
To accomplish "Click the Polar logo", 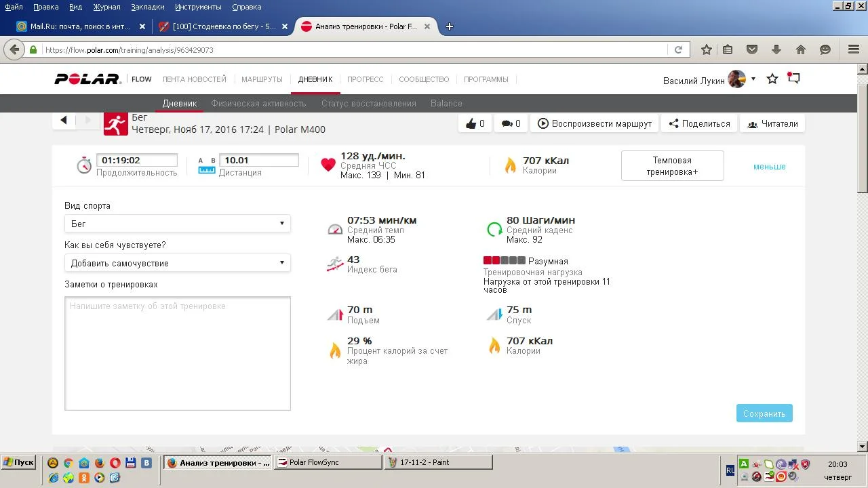I will (x=87, y=79).
